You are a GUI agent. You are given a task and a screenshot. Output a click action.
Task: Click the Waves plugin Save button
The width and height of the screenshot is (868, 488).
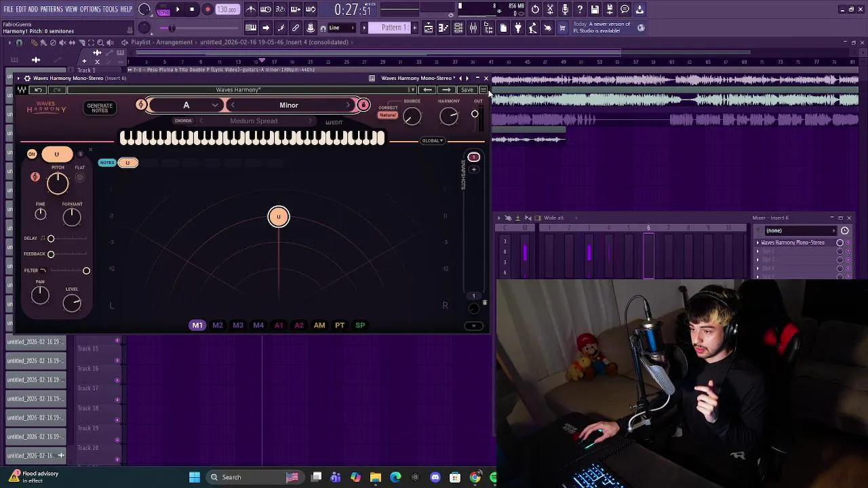(x=467, y=90)
